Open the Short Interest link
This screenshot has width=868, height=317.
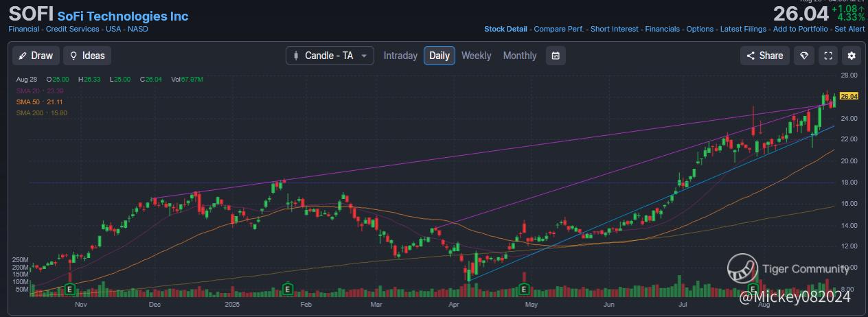(615, 29)
